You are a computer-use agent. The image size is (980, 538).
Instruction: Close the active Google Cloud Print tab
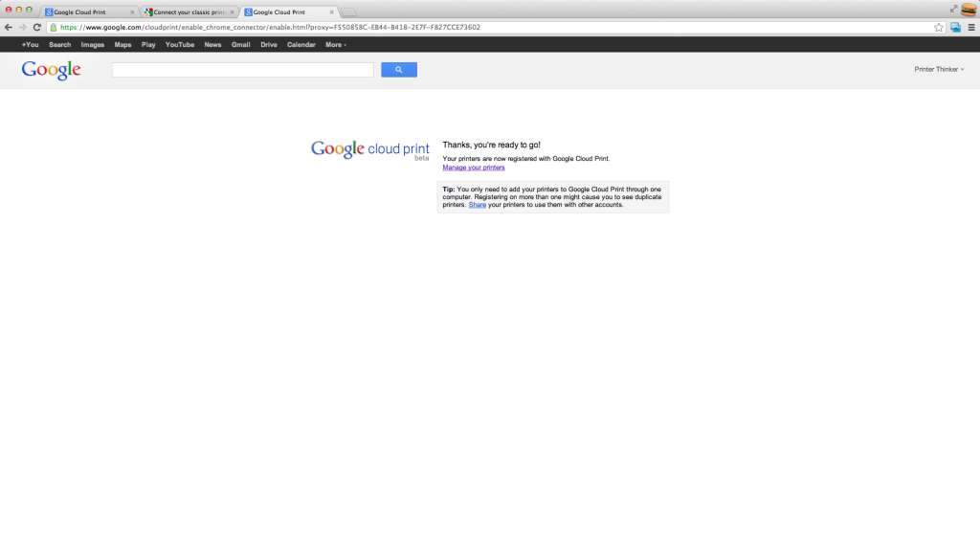[331, 11]
